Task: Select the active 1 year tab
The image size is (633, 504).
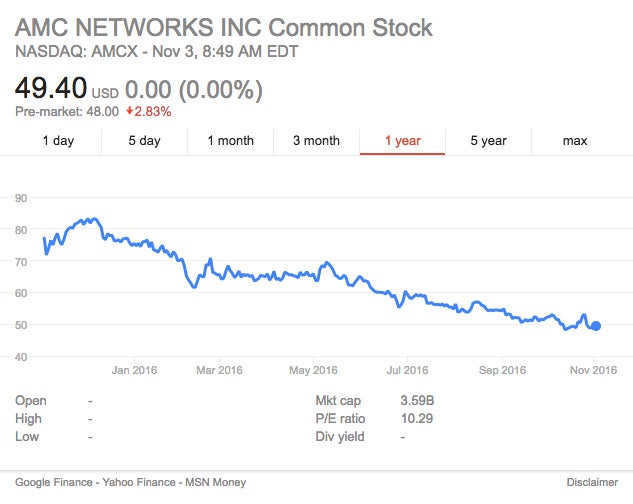Action: pos(402,141)
